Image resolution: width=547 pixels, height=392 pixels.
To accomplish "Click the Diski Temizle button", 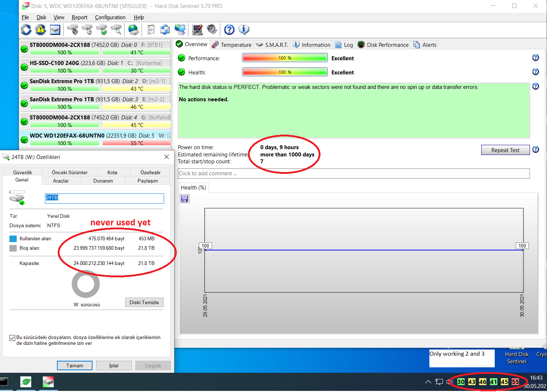I will click(144, 302).
